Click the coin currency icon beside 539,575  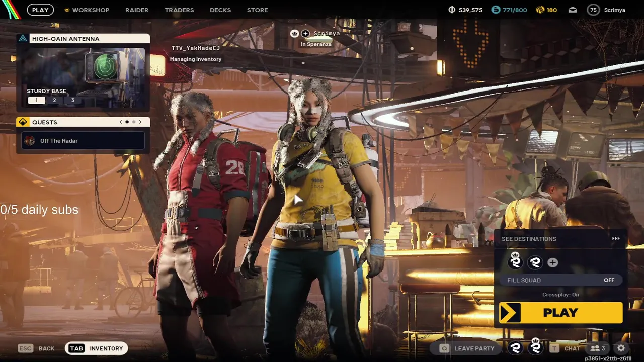(x=452, y=10)
